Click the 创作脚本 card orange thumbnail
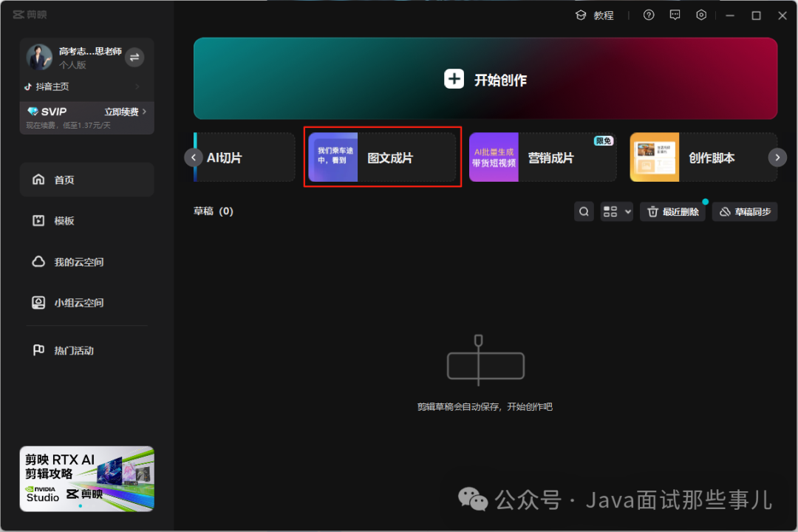798x532 pixels. [x=655, y=157]
